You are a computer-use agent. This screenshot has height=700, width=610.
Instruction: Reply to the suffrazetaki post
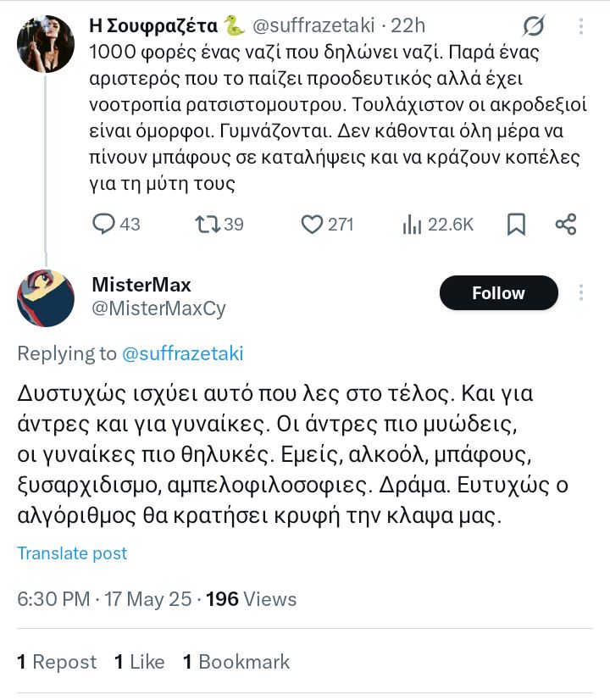click(x=104, y=225)
